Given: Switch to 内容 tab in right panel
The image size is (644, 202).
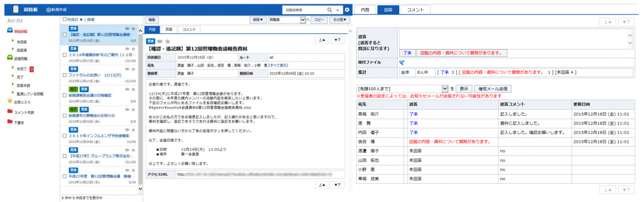Looking at the screenshot, I should (x=365, y=10).
